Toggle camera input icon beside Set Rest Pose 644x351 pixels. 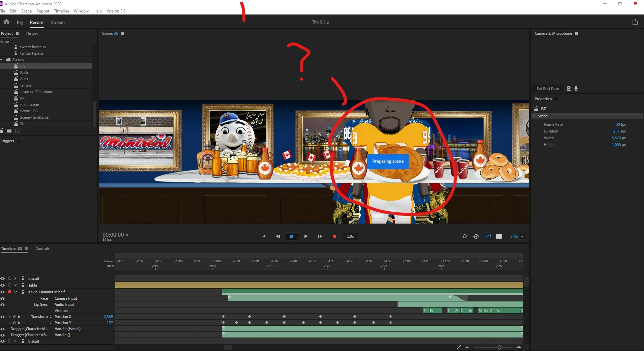(x=569, y=88)
